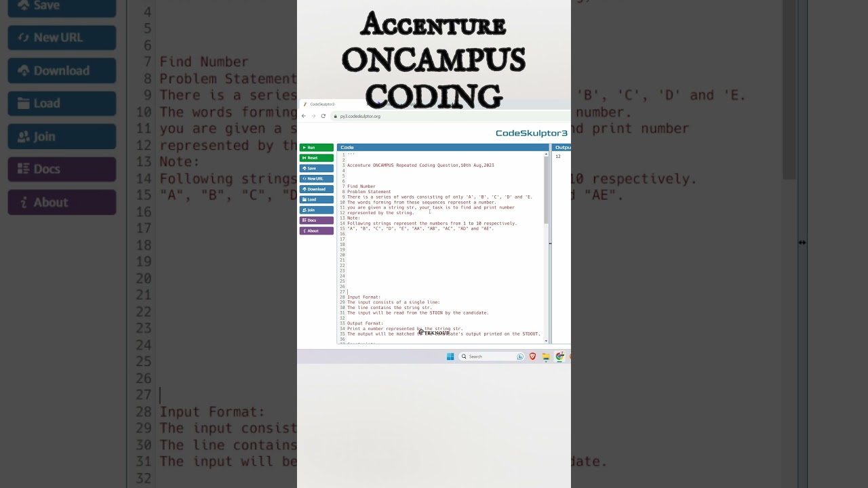This screenshot has width=868, height=488.
Task: Click line 15 listing "A", "B", "C" strings
Action: [x=420, y=228]
